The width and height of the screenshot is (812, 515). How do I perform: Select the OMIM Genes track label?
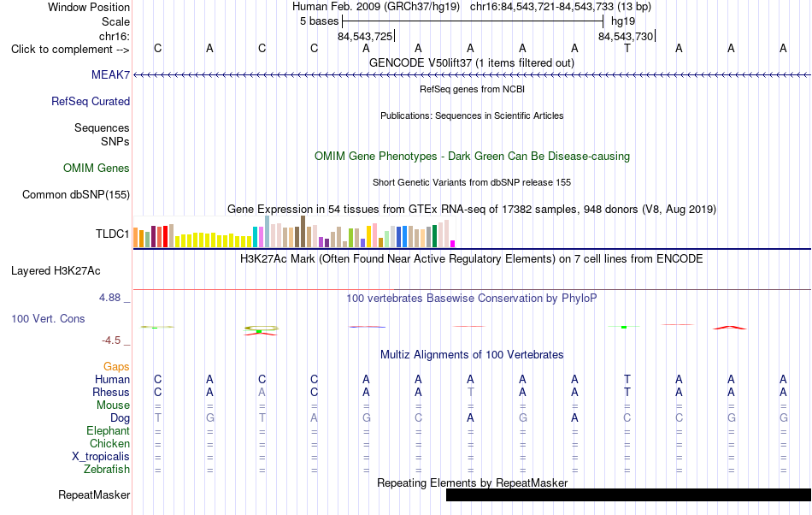pos(97,168)
